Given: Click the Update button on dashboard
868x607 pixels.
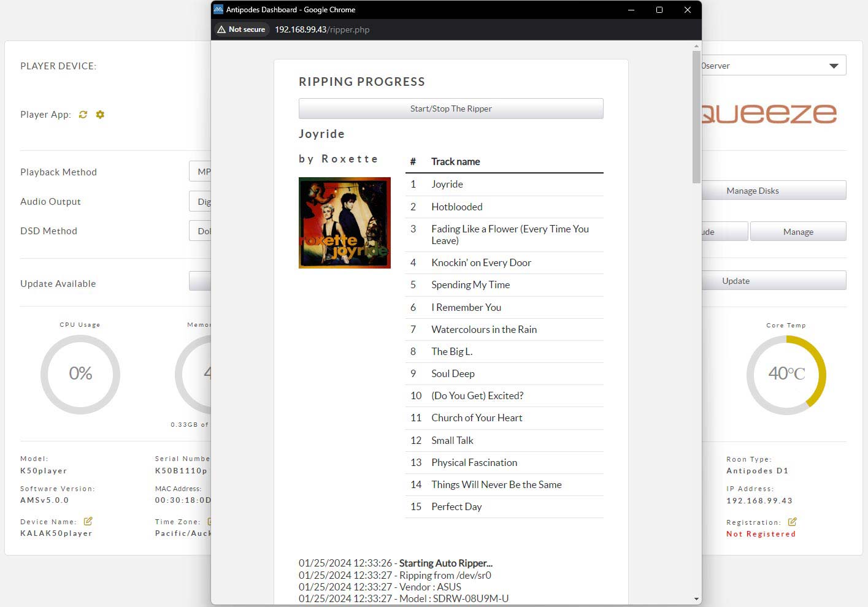Looking at the screenshot, I should coord(774,281).
